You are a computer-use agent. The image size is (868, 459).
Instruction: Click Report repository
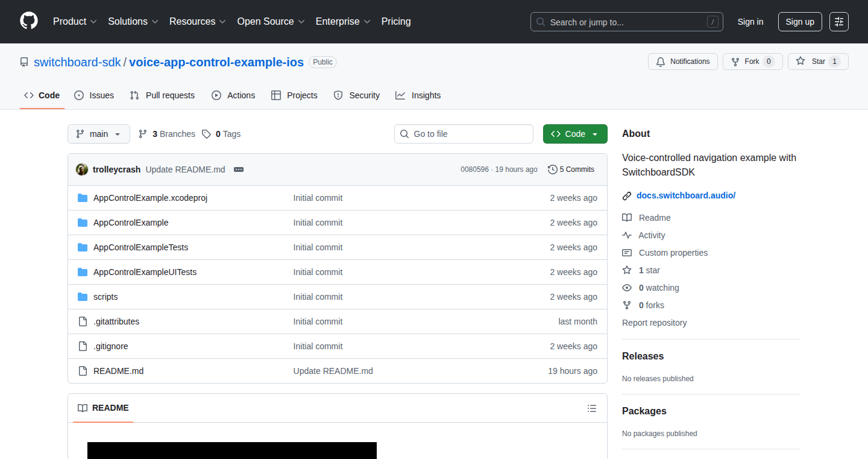pyautogui.click(x=655, y=323)
